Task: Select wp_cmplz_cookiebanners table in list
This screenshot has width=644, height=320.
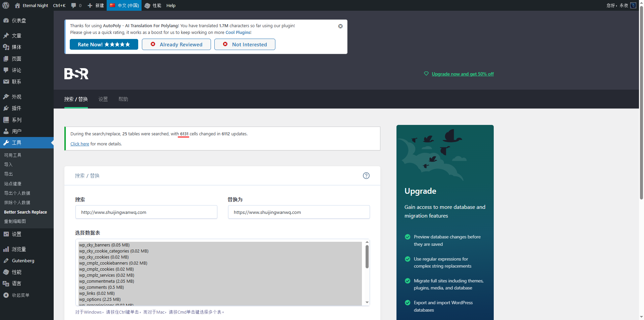Action: click(220, 263)
